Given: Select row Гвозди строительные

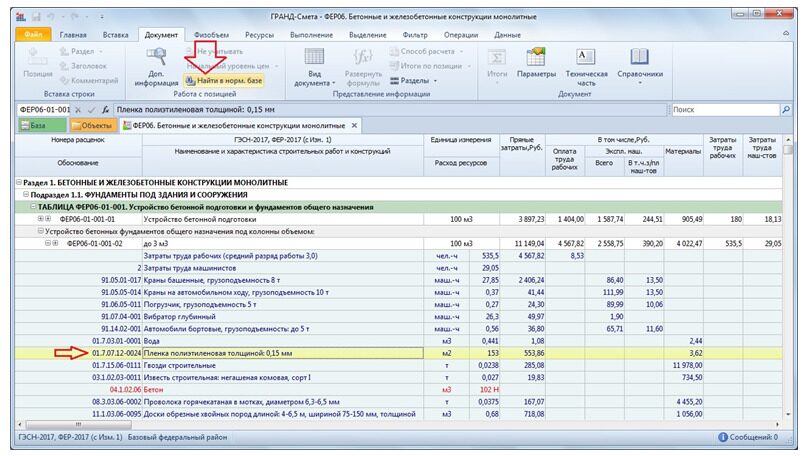Looking at the screenshot, I should click(398, 365).
